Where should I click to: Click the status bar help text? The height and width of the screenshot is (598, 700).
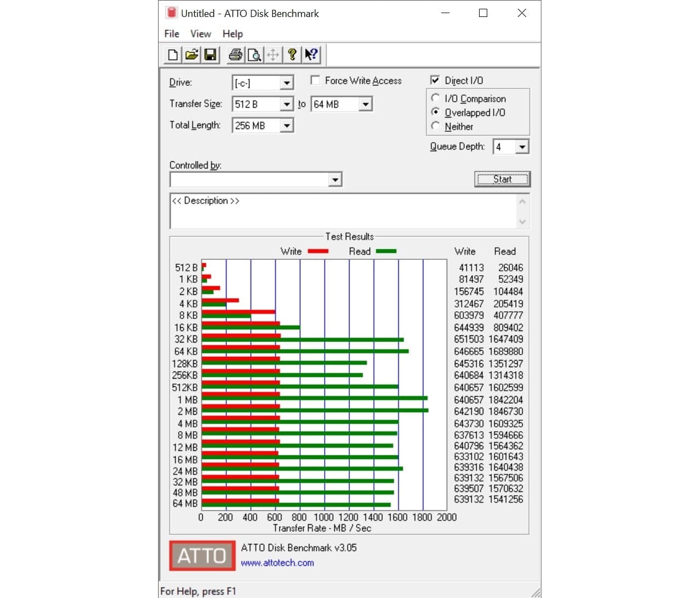click(x=198, y=591)
